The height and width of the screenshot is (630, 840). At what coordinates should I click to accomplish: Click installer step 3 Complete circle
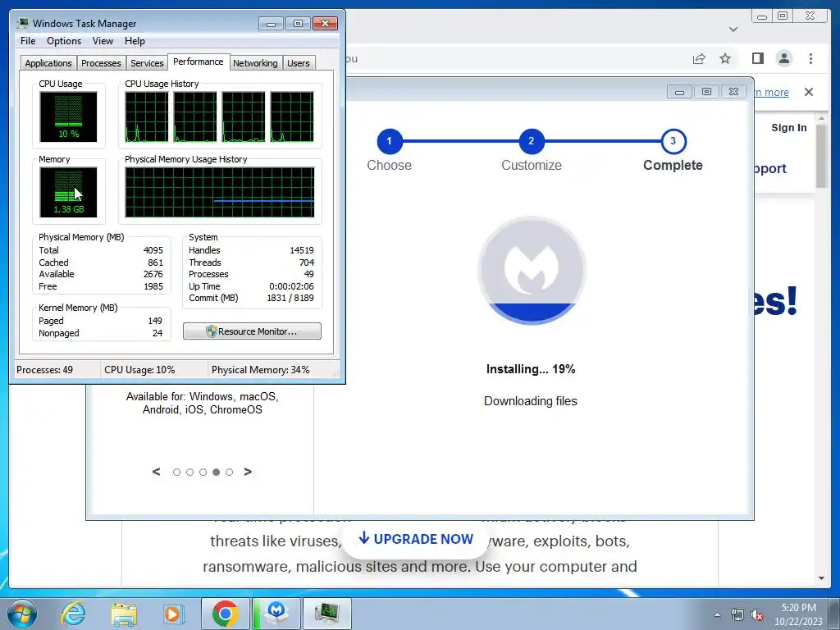pos(673,141)
